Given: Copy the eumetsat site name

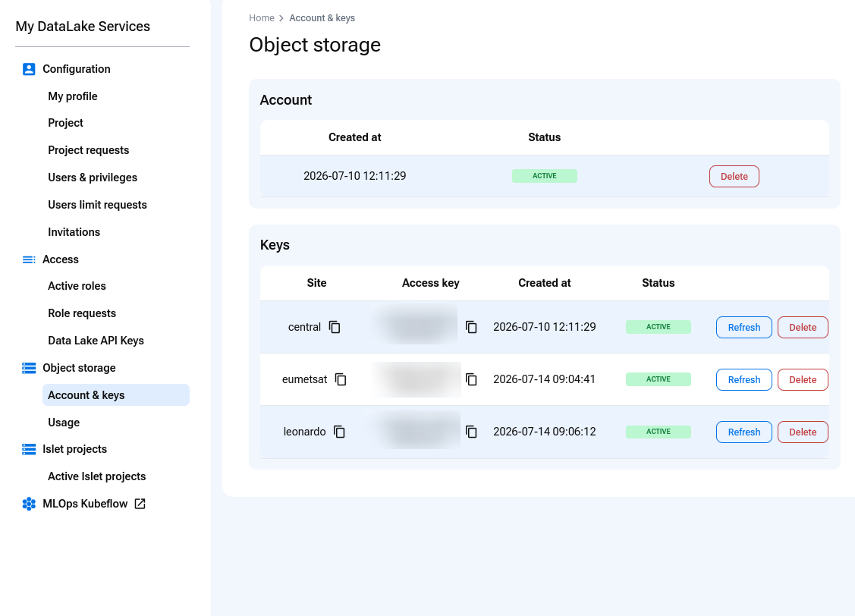Looking at the screenshot, I should coord(341,379).
